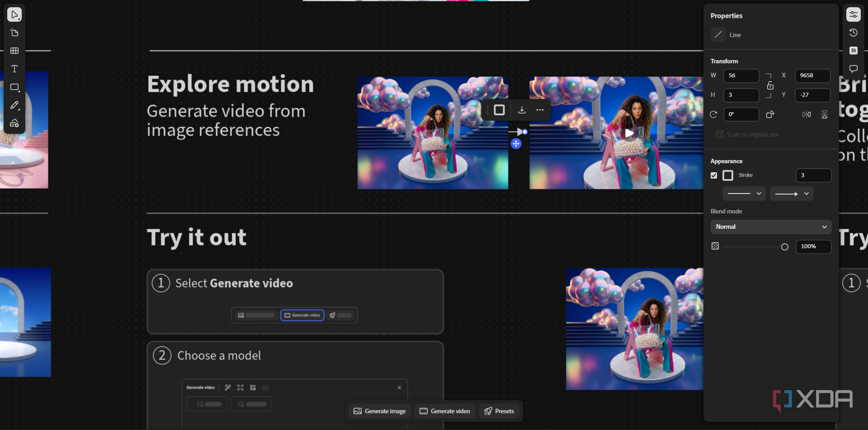Screen dimensions: 868x430
Task: Open the add media tool
Action: (14, 123)
